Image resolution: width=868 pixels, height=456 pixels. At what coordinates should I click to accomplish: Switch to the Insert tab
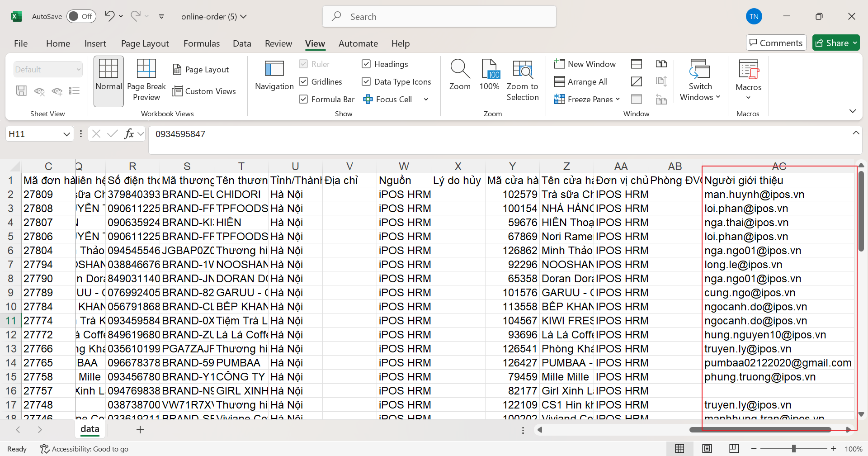[95, 43]
